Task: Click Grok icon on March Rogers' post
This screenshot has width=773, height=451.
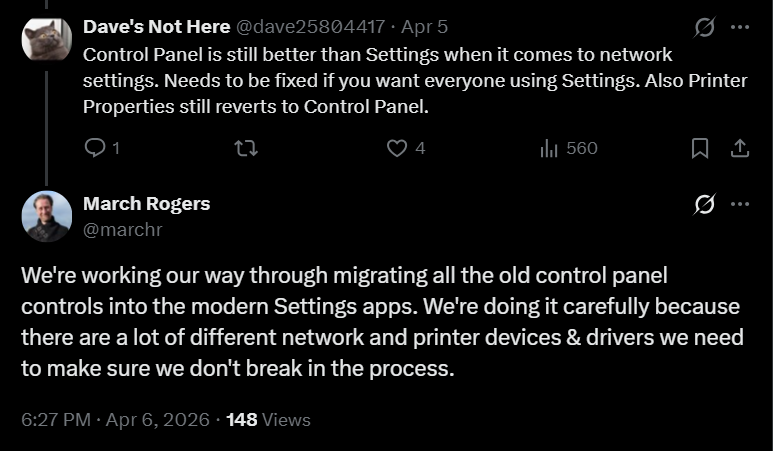Action: pyautogui.click(x=704, y=204)
